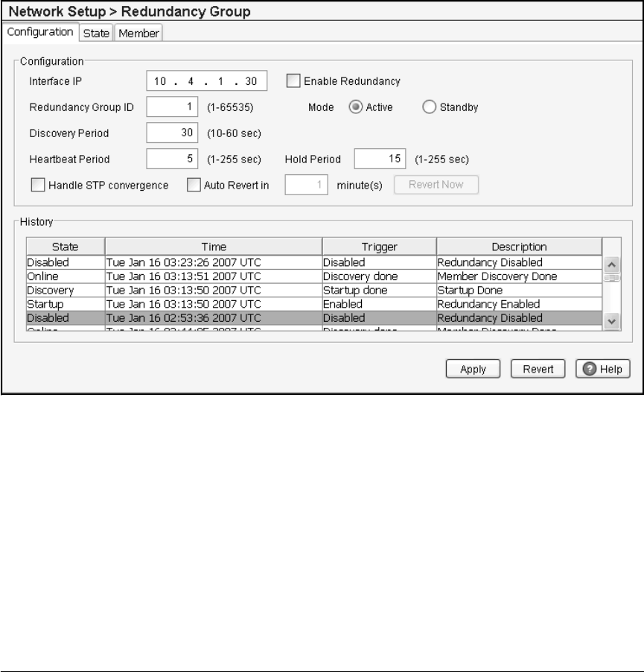644x672 pixels.
Task: Click 'Startup Done' description cell
Action: coord(519,290)
